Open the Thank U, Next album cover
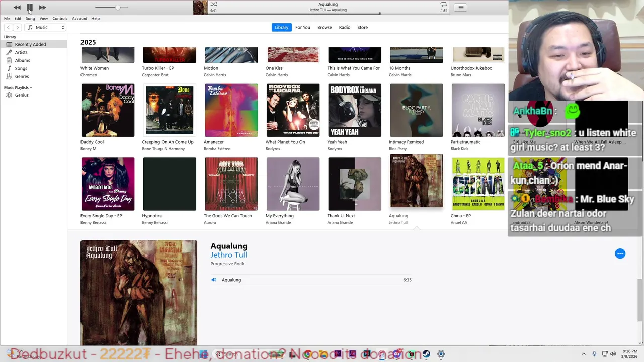Image resolution: width=644 pixels, height=362 pixels. click(x=355, y=184)
